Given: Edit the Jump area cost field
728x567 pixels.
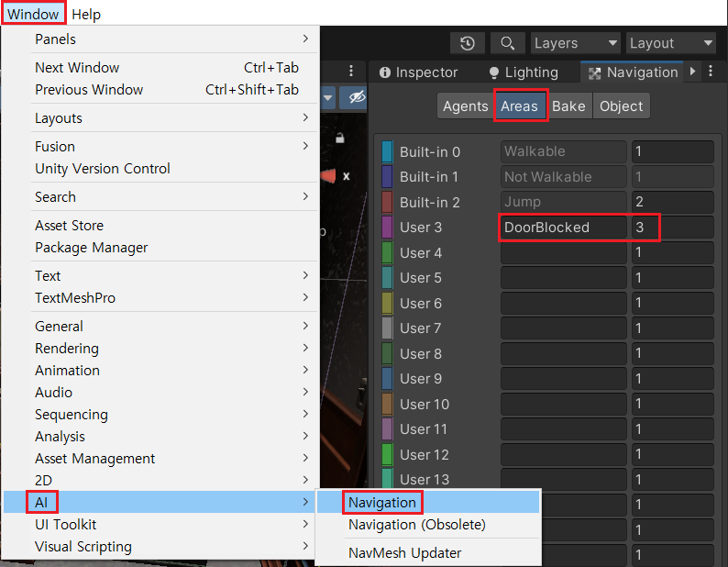Looking at the screenshot, I should tap(672, 202).
